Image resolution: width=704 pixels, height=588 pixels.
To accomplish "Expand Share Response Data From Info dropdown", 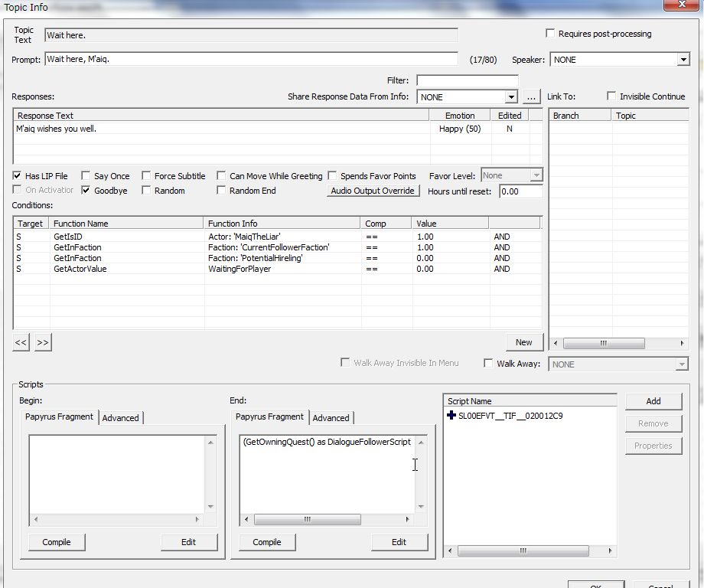I will [x=511, y=97].
